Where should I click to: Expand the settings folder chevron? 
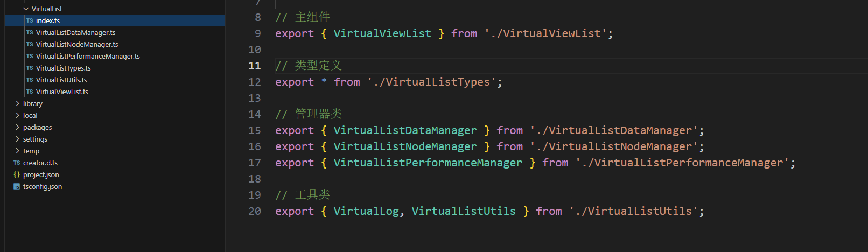17,139
